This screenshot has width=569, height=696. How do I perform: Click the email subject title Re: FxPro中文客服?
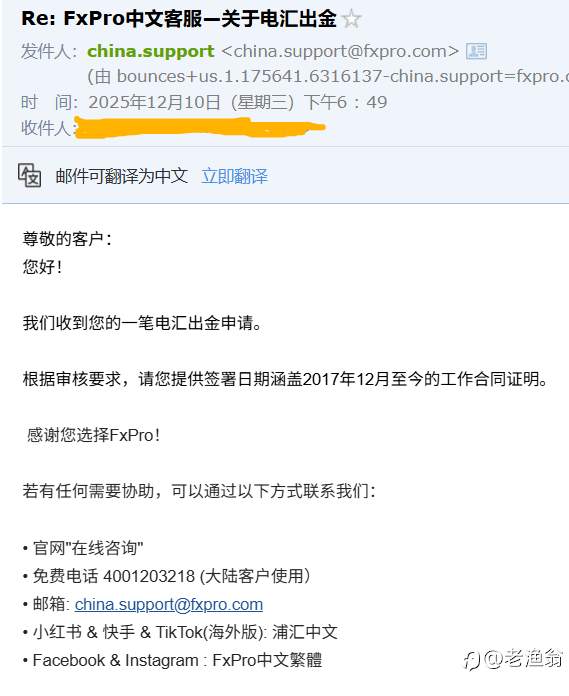tap(178, 19)
